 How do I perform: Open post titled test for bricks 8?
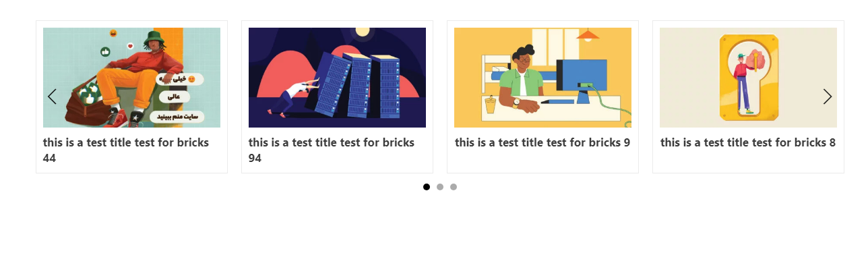pos(748,142)
